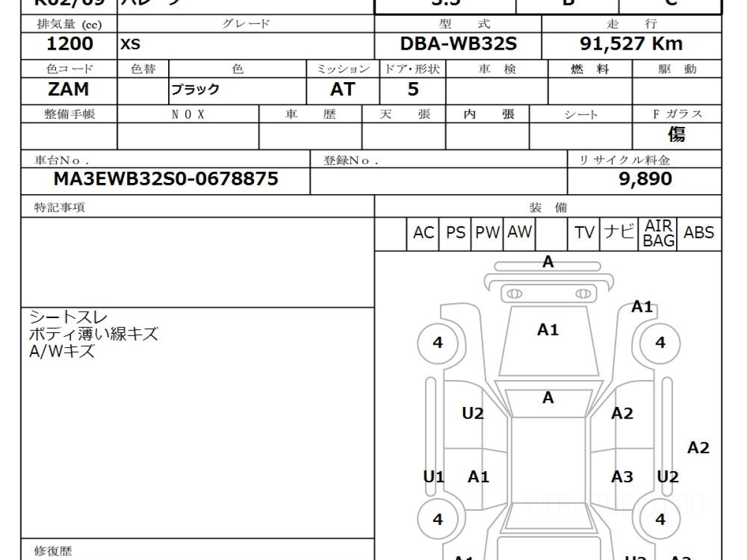
Task: Select the PS equipment box
Action: coord(456,233)
